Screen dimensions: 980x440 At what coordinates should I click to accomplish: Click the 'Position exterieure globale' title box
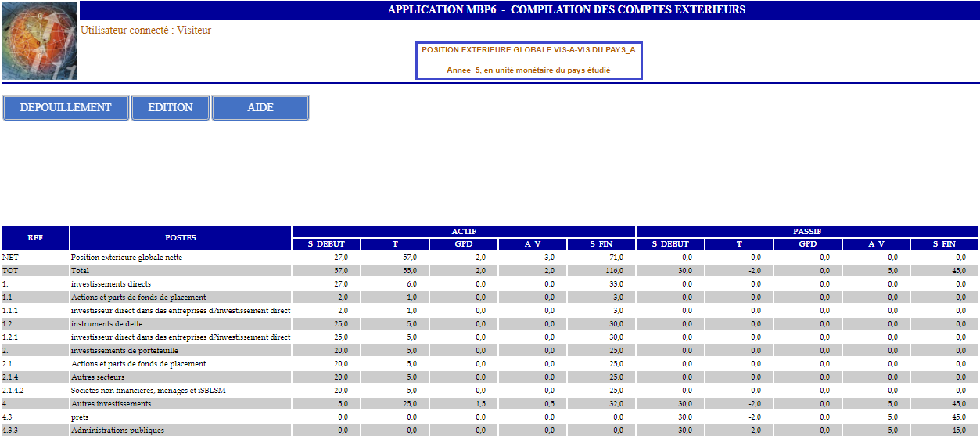[528, 60]
